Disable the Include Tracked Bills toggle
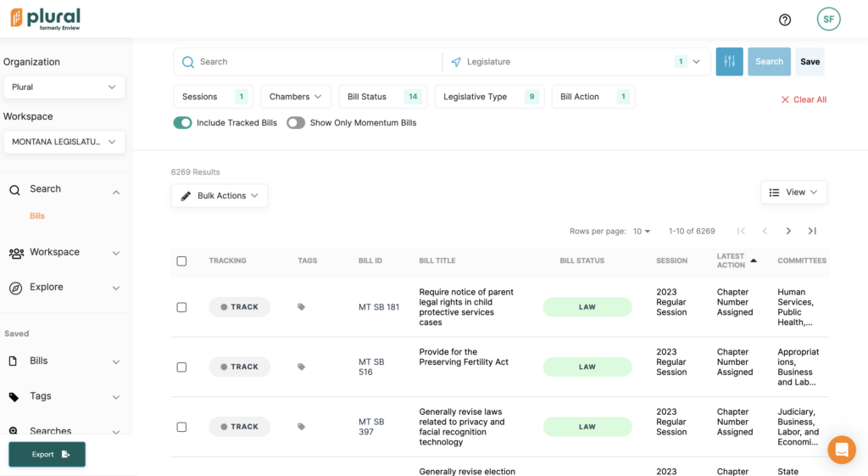 pyautogui.click(x=182, y=123)
